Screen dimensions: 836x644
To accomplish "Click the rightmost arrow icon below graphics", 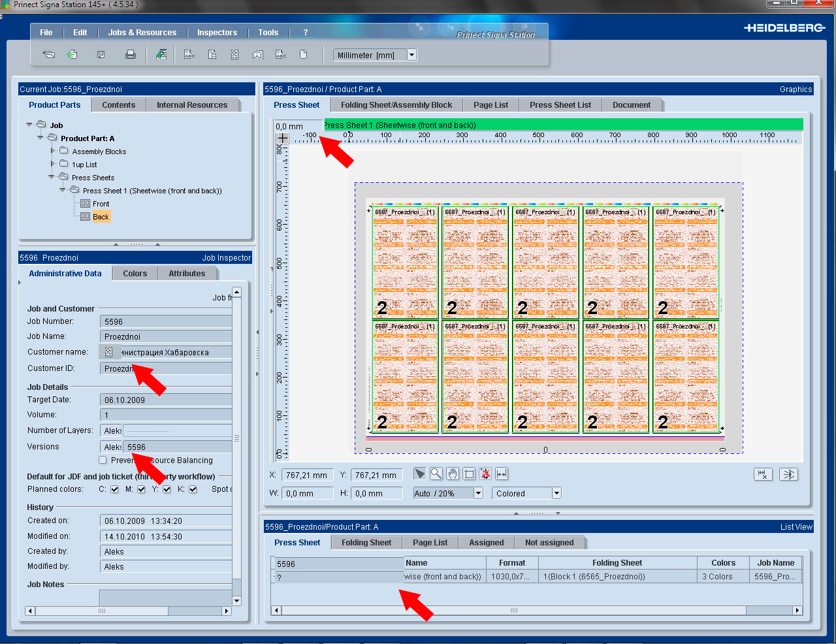I will click(x=789, y=475).
